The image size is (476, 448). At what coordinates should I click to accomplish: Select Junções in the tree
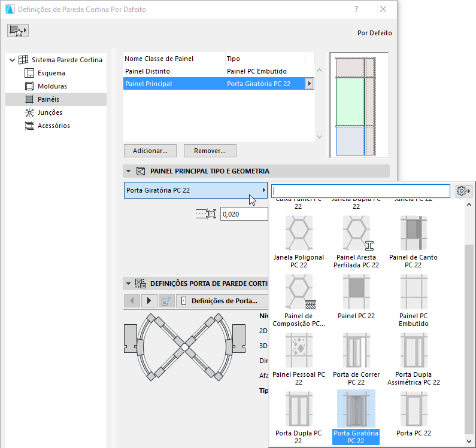point(50,112)
